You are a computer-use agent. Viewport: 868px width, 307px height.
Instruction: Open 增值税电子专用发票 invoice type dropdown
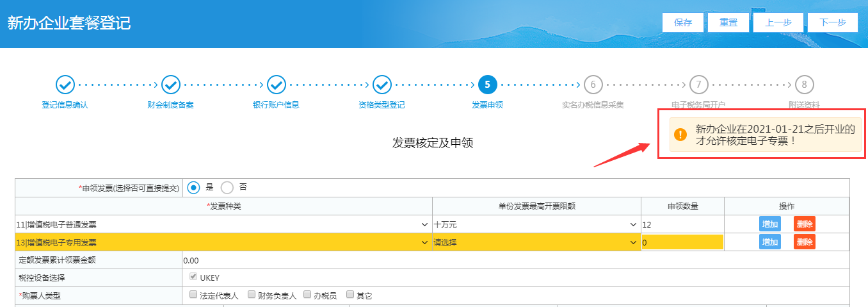(x=223, y=242)
